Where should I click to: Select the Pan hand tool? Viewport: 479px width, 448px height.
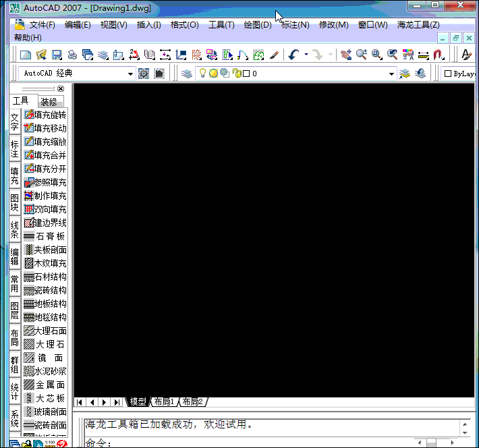pyautogui.click(x=346, y=55)
